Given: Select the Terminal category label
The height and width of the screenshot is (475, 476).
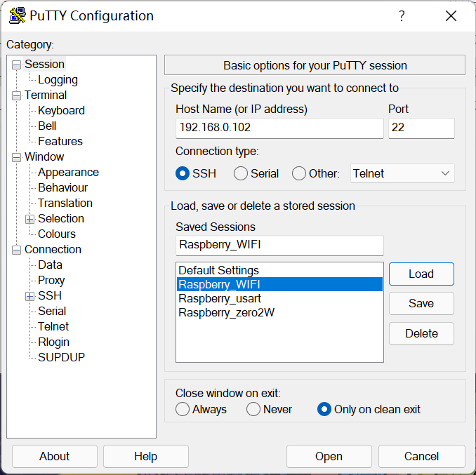Looking at the screenshot, I should coord(46,95).
